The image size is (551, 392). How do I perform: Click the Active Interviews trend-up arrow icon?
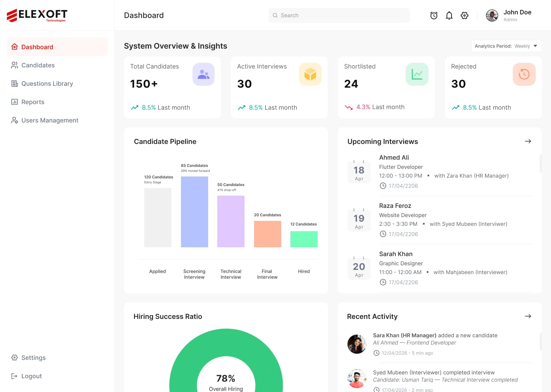(241, 108)
